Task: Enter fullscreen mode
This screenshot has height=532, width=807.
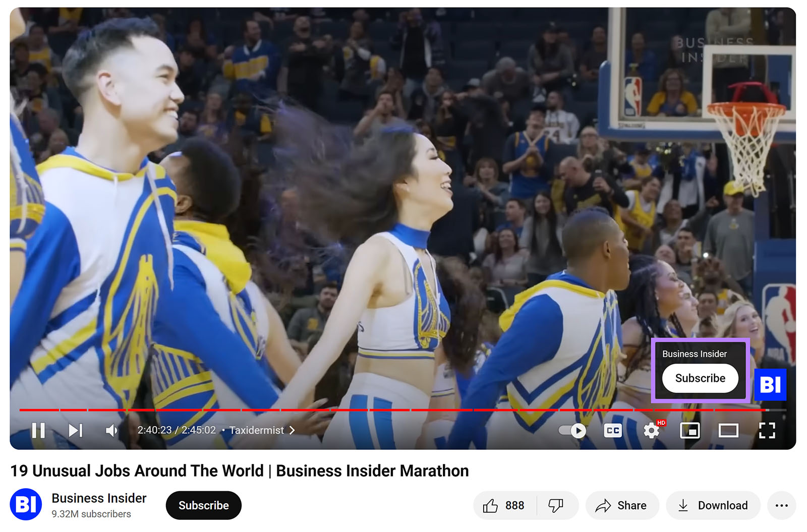Action: click(x=767, y=430)
